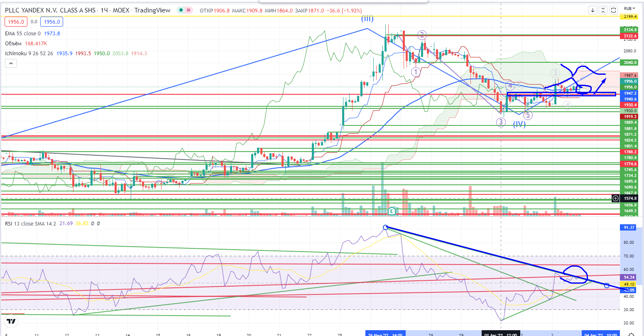Click the EMA value 1973.8 in the legend
This screenshot has width=644, height=336.
[x=52, y=34]
